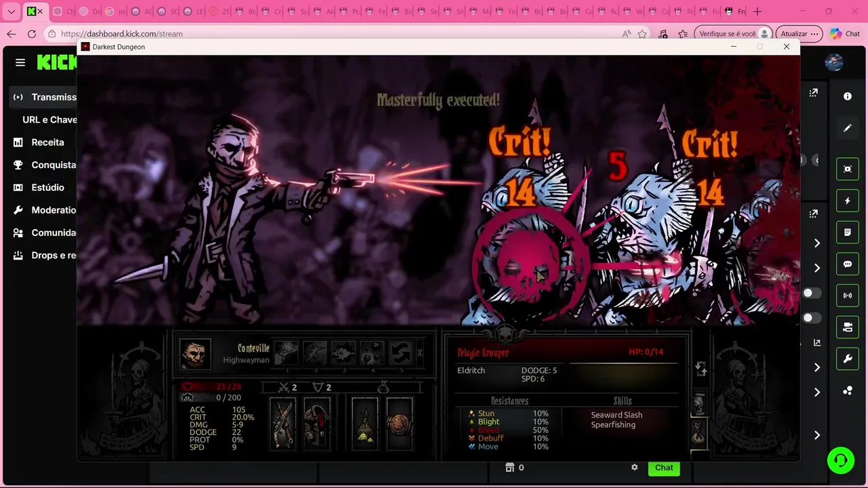Click the swap panel icon beside enemy HP

701,369
